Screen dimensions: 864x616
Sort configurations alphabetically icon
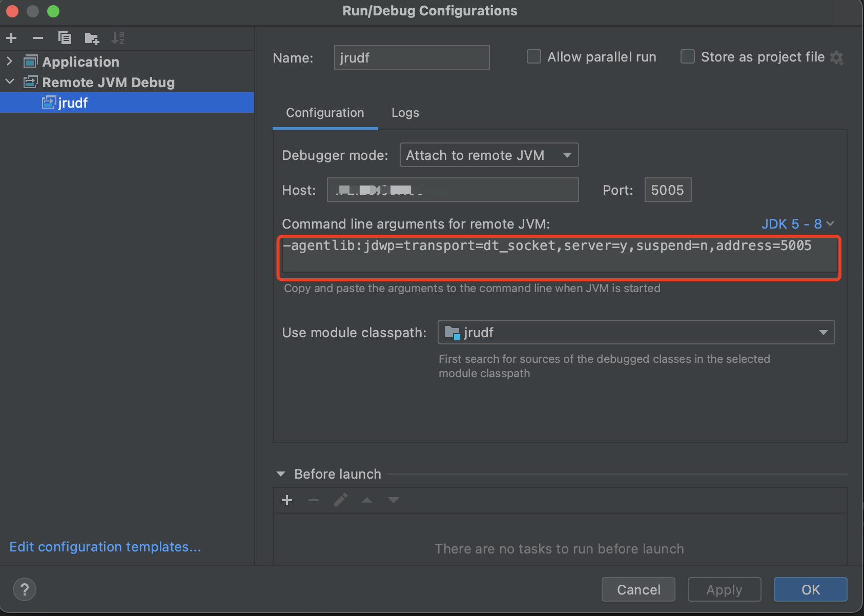[x=118, y=38]
